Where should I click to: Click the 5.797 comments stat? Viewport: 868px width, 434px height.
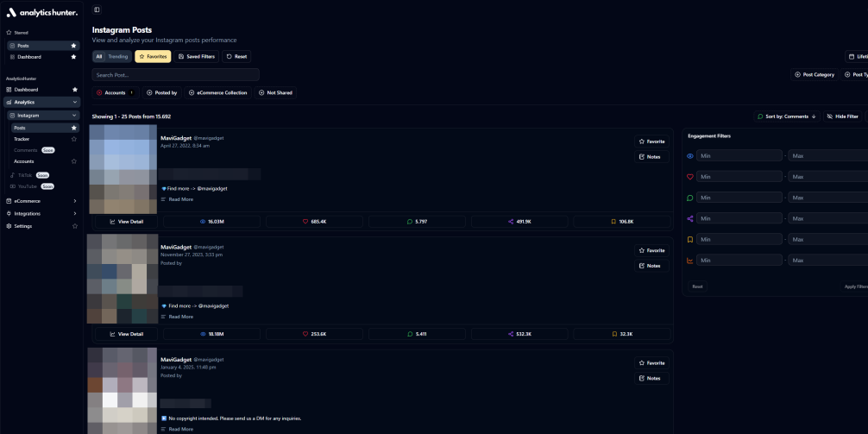pyautogui.click(x=417, y=222)
